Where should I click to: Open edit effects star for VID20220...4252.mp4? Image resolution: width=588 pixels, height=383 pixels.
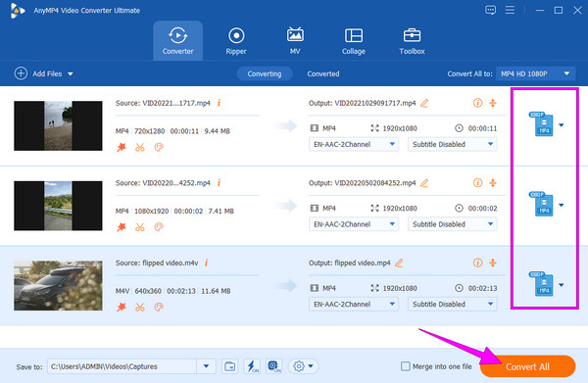(x=122, y=226)
